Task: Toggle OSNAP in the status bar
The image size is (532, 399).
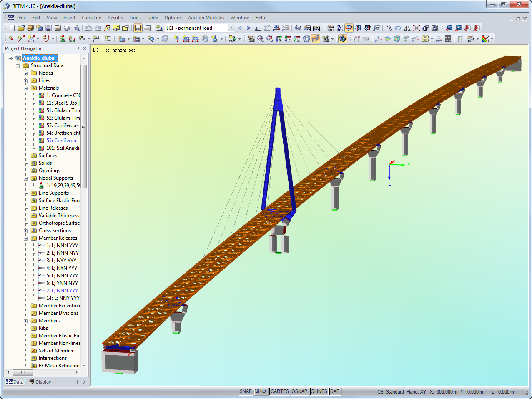Action: click(x=299, y=391)
